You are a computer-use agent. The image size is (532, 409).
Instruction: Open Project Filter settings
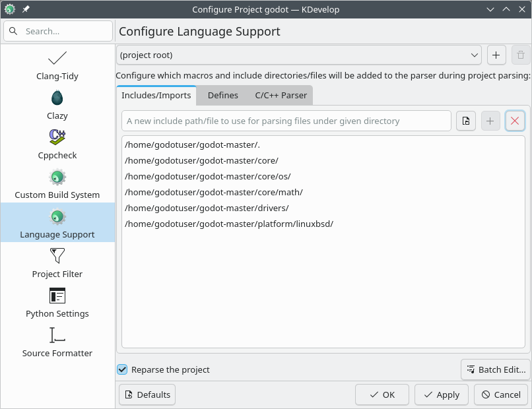click(x=57, y=263)
